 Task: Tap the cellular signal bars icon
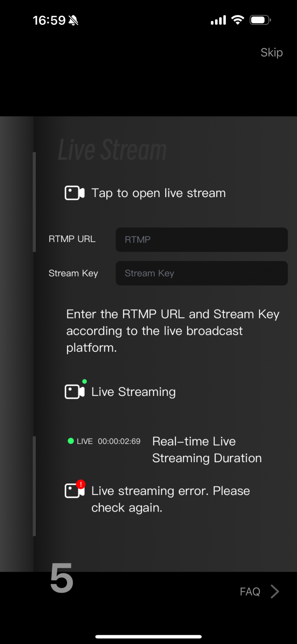pyautogui.click(x=218, y=20)
